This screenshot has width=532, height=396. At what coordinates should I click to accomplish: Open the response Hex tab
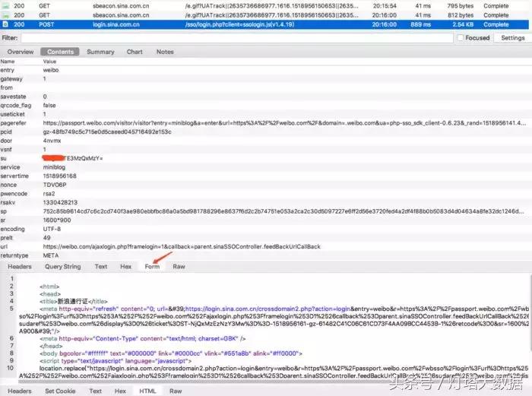120,391
